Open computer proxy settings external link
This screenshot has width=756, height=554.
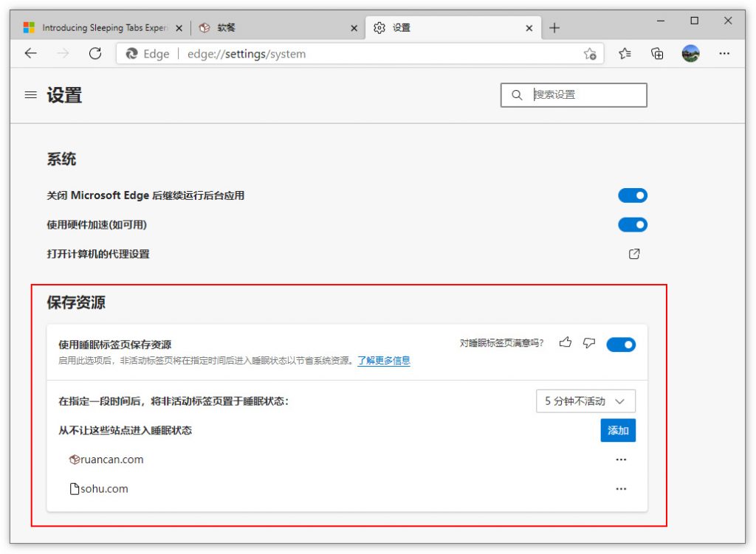pyautogui.click(x=633, y=254)
